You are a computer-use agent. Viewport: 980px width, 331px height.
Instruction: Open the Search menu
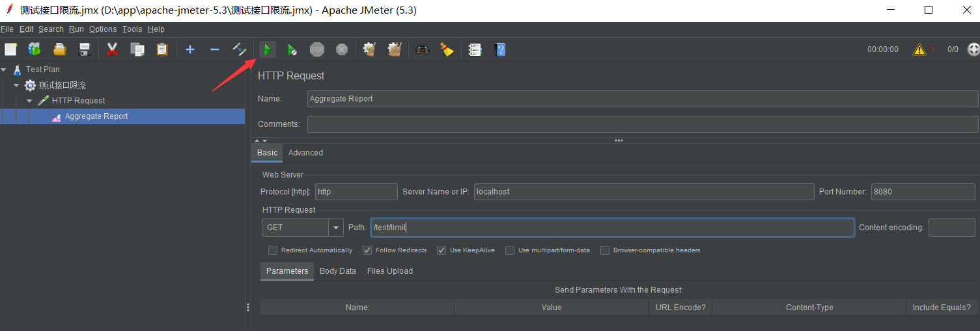click(51, 29)
